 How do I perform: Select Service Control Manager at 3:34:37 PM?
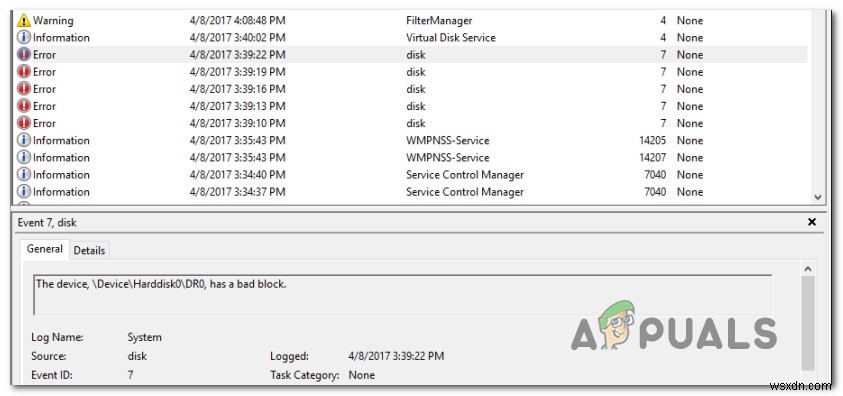[465, 192]
